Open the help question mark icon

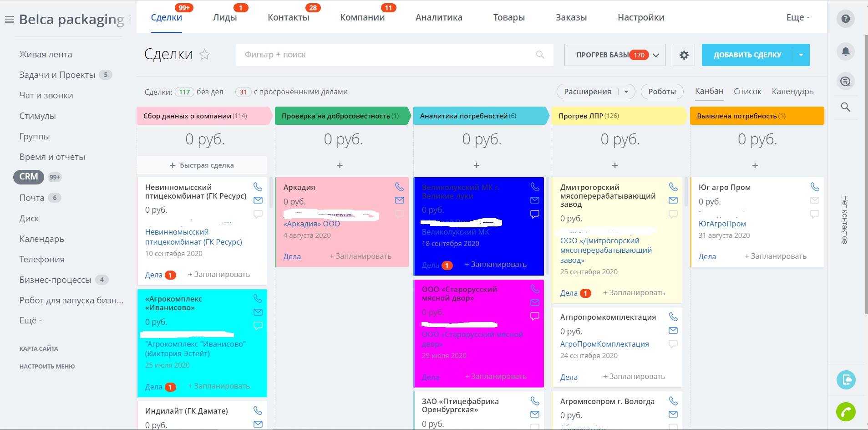(x=845, y=19)
